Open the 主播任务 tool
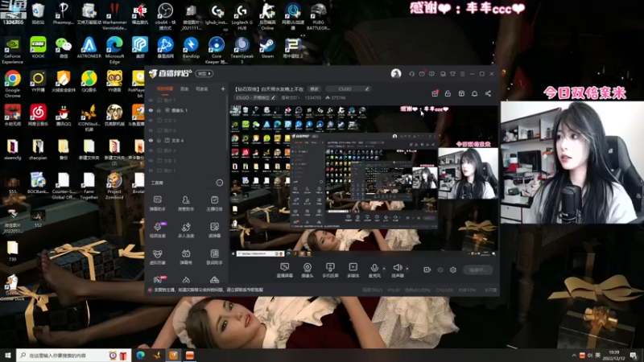Viewport: 644px width, 362px height. [x=214, y=204]
